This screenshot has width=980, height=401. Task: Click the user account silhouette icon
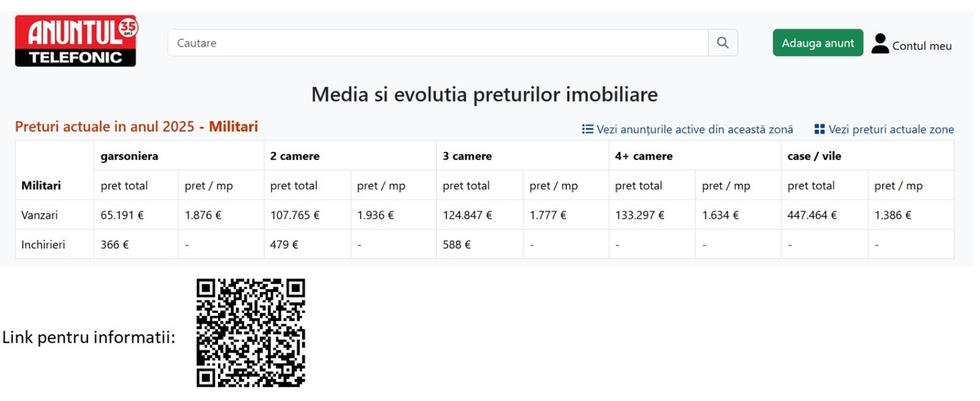pyautogui.click(x=880, y=43)
